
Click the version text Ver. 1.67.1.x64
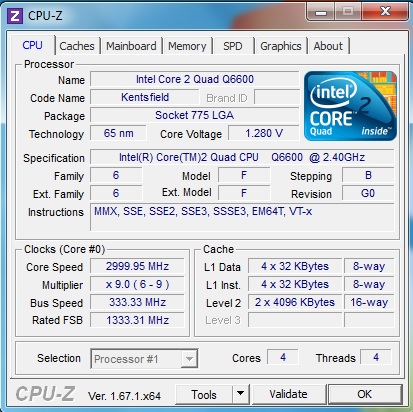pyautogui.click(x=124, y=396)
